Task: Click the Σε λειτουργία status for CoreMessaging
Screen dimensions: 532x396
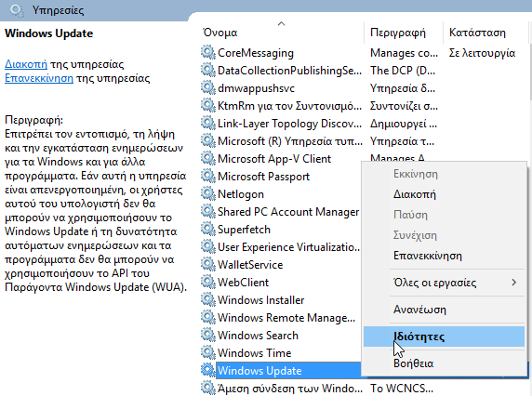Action: click(x=482, y=53)
